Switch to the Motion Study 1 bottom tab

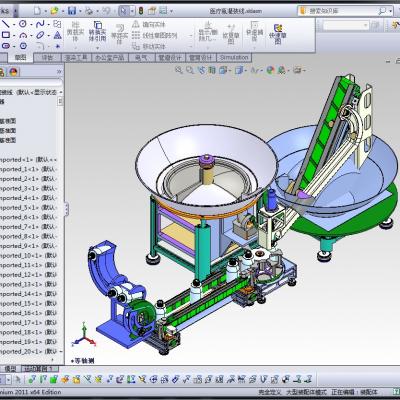pyautogui.click(x=40, y=369)
